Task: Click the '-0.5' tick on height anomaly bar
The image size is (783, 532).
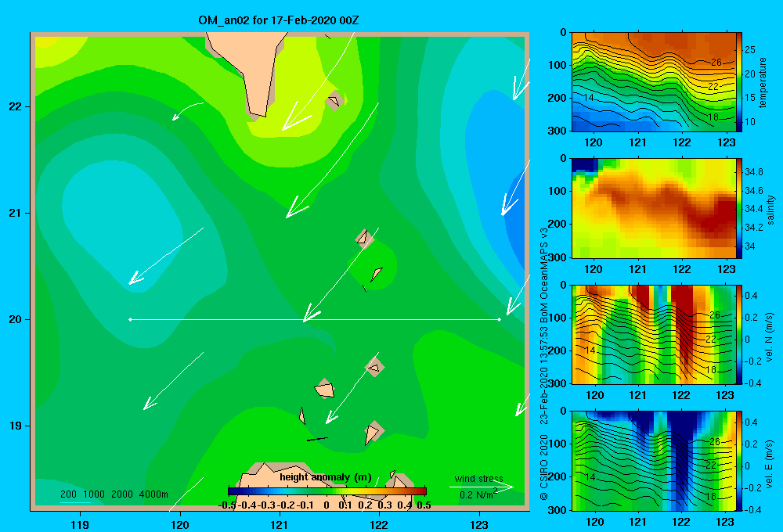Action: [227, 505]
